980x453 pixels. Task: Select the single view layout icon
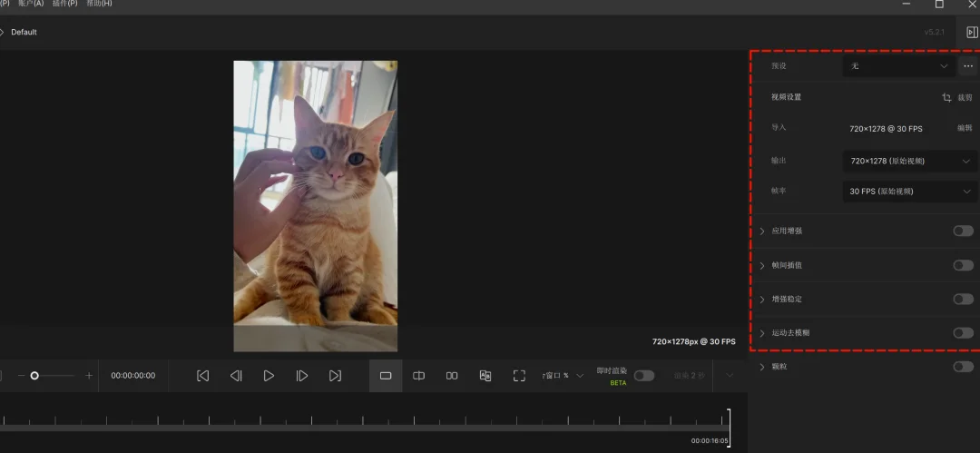[x=386, y=376]
